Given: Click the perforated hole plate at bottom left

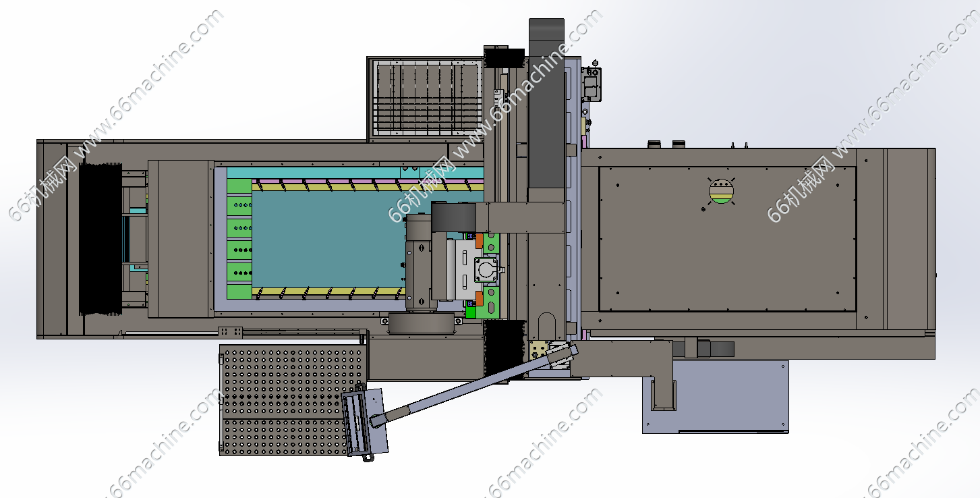Looking at the screenshot, I should (283, 398).
